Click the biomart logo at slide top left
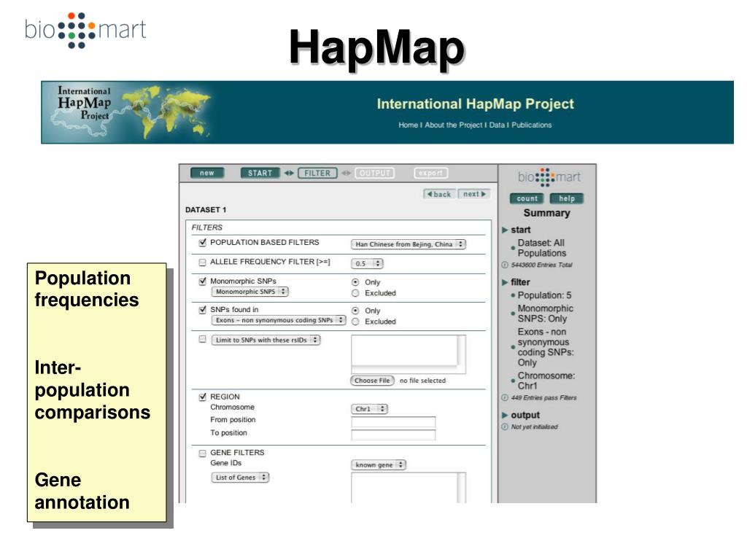 pos(85,30)
